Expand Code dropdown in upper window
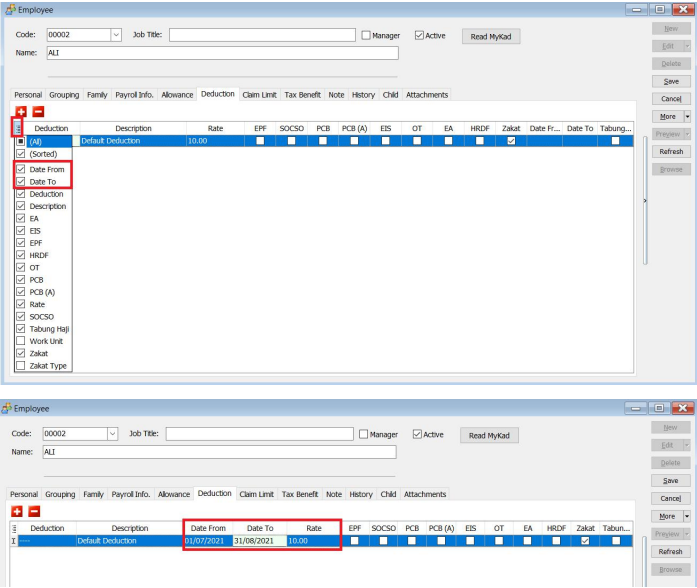The image size is (697, 588). 115,35
